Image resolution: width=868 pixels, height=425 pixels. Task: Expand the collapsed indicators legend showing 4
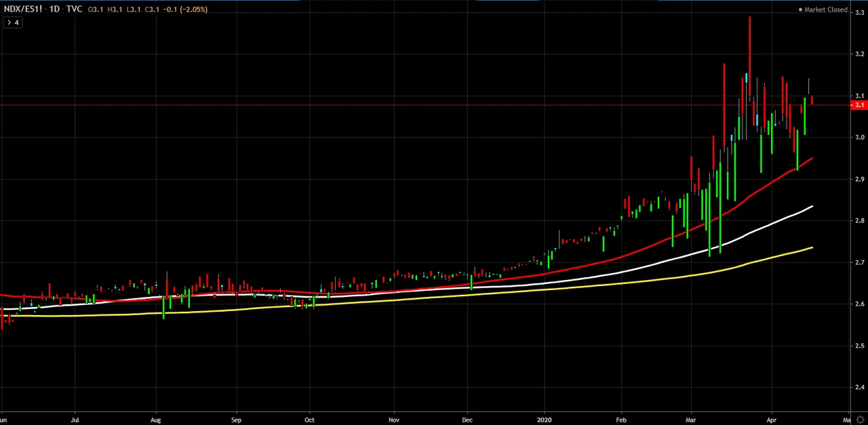(12, 22)
